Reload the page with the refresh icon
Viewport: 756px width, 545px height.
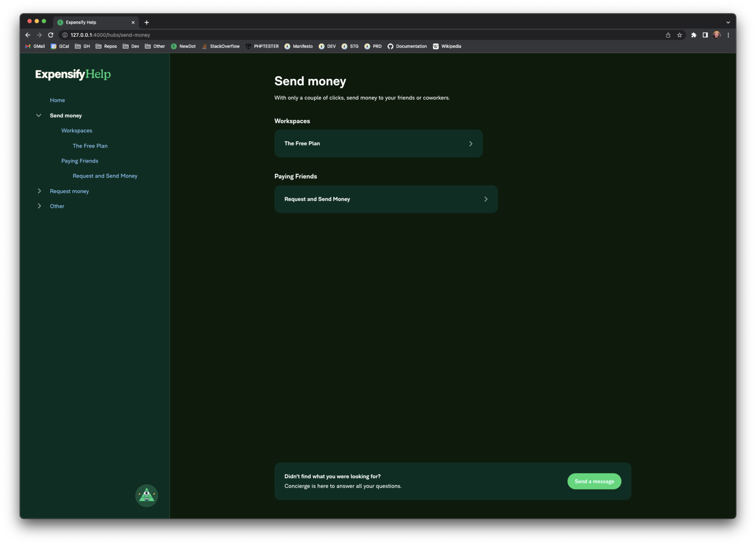pos(51,35)
